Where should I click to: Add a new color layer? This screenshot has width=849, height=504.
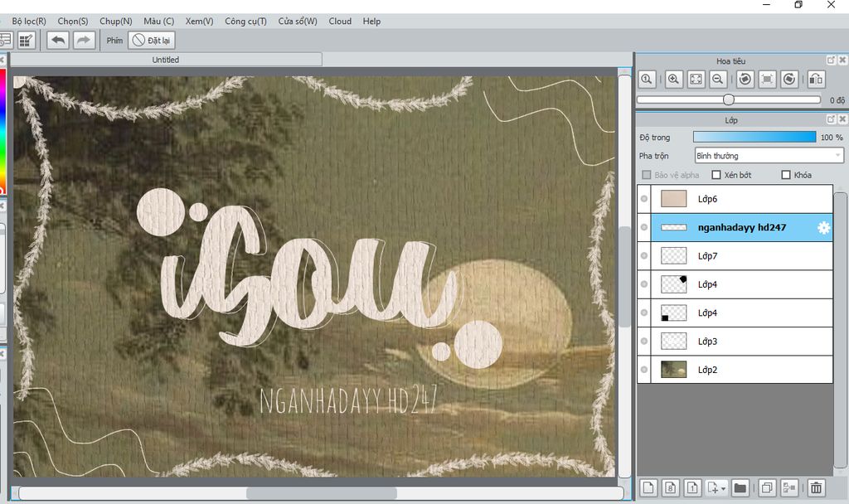(x=648, y=487)
